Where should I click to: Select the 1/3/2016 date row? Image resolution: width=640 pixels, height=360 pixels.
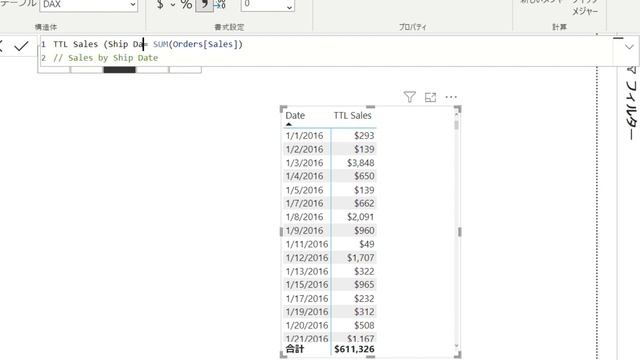point(304,163)
